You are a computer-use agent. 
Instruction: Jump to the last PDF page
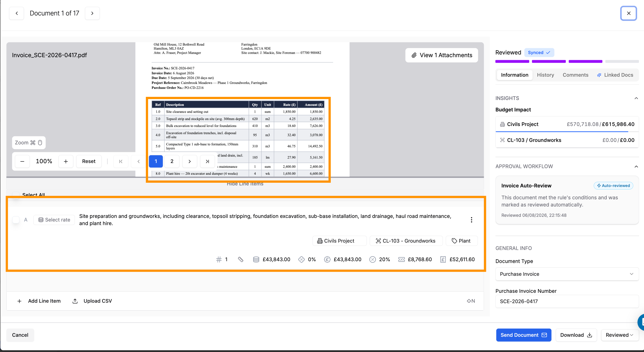[207, 161]
